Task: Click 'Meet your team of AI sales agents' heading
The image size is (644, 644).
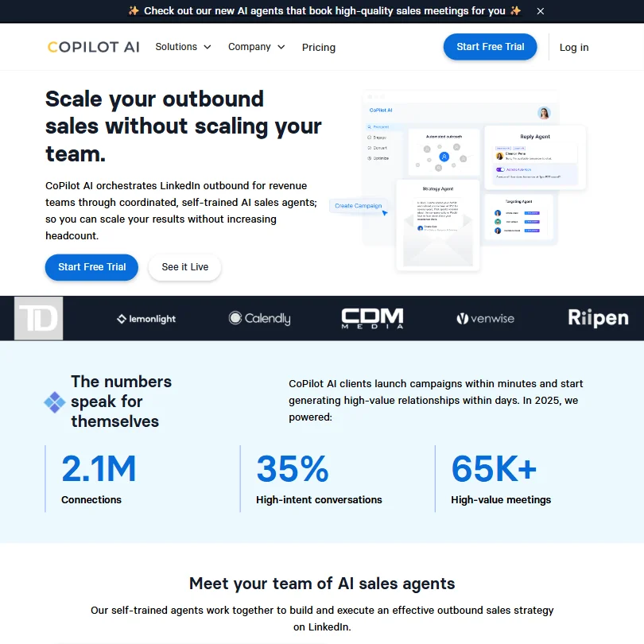Action: tap(322, 584)
